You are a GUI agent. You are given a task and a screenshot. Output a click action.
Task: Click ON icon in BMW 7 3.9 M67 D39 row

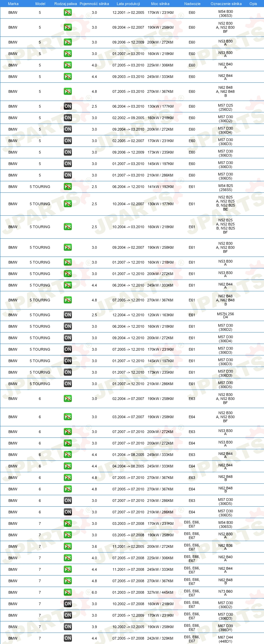[68, 627]
